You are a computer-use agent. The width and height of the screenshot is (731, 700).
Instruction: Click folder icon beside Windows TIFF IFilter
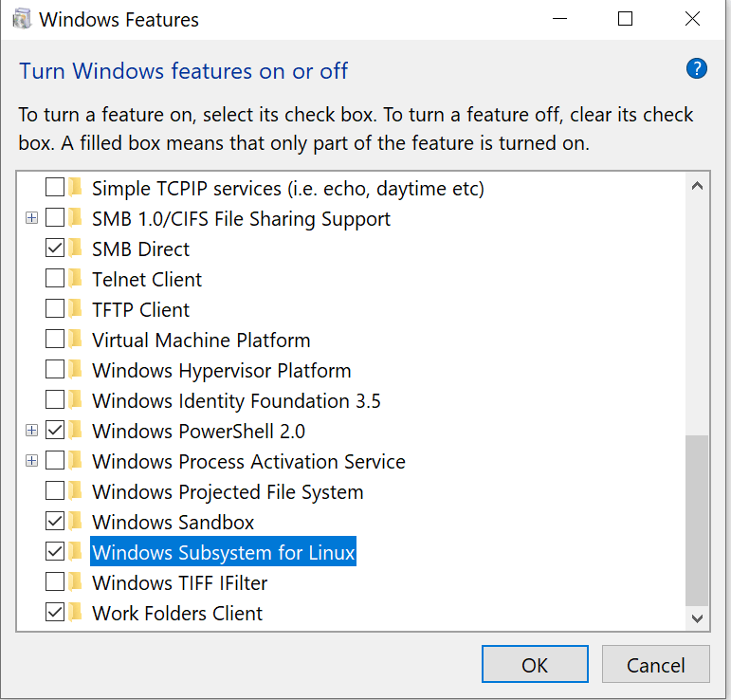tap(75, 582)
